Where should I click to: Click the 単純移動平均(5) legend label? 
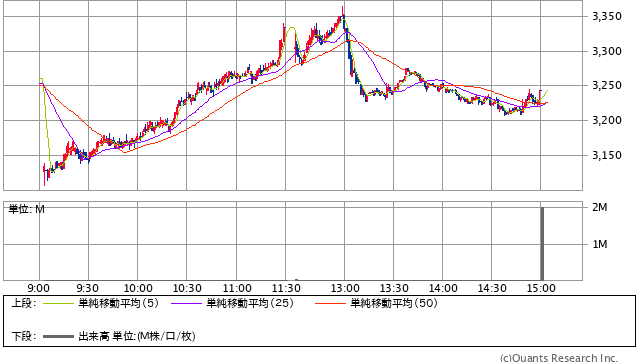118,303
